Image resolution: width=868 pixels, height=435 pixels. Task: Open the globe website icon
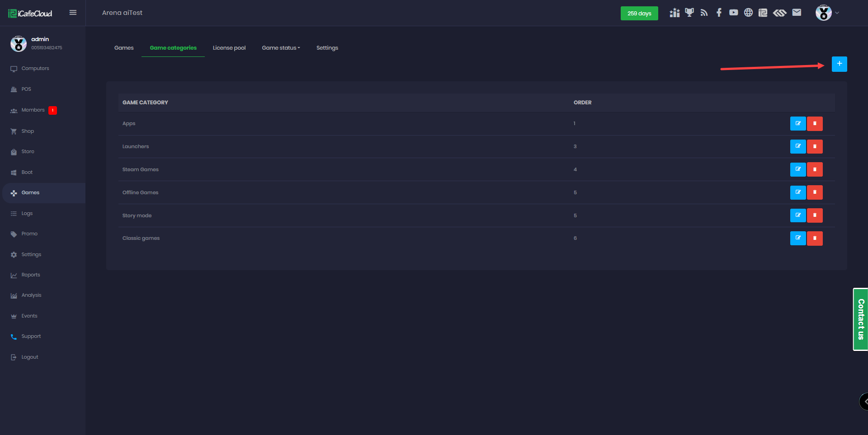point(749,13)
